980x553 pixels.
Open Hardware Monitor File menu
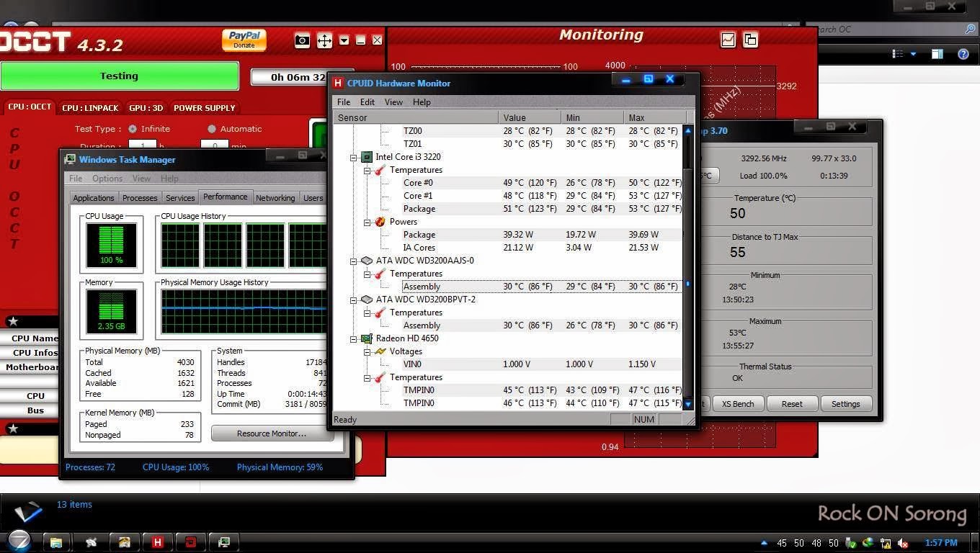[x=344, y=102]
